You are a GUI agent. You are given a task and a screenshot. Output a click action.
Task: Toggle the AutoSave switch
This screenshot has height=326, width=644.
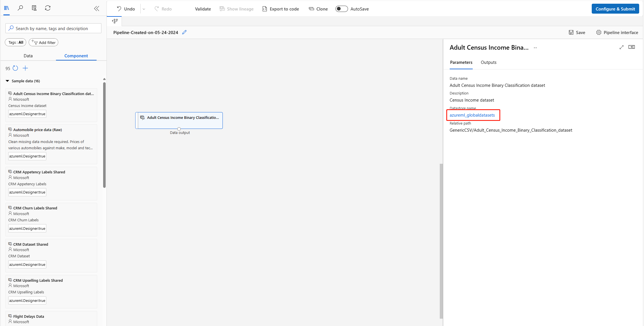point(341,9)
